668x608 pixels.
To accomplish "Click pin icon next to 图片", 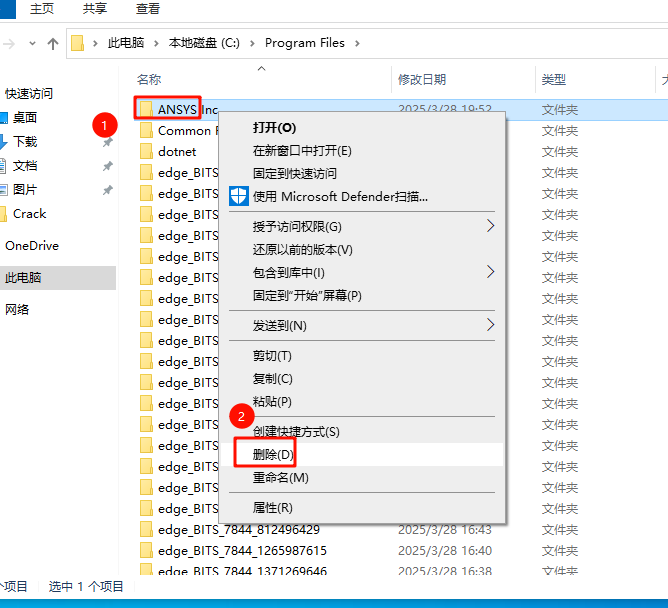I will [108, 190].
